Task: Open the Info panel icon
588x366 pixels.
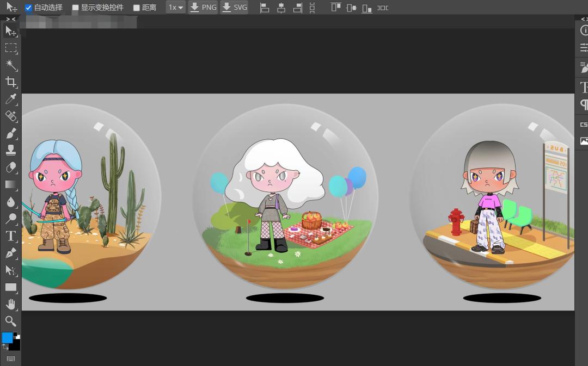Action: [584, 30]
